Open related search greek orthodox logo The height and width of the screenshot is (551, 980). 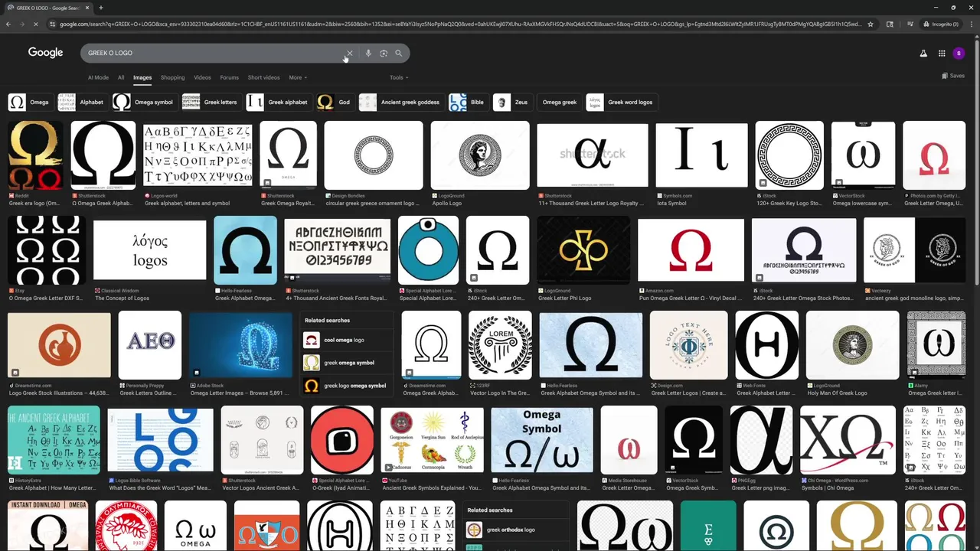pyautogui.click(x=516, y=530)
